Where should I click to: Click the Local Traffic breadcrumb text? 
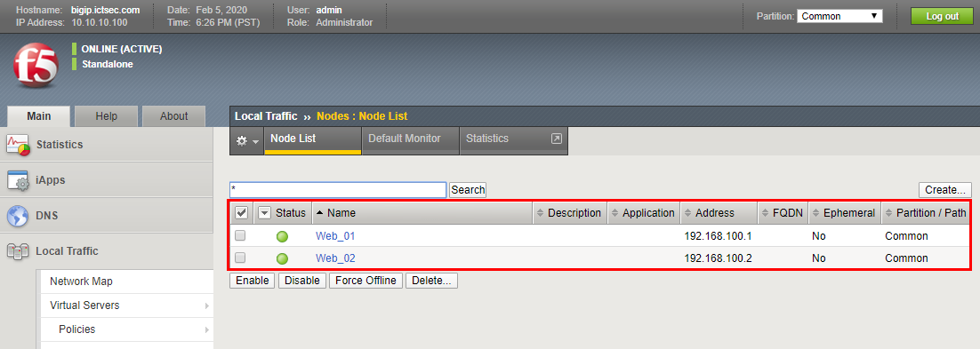266,116
